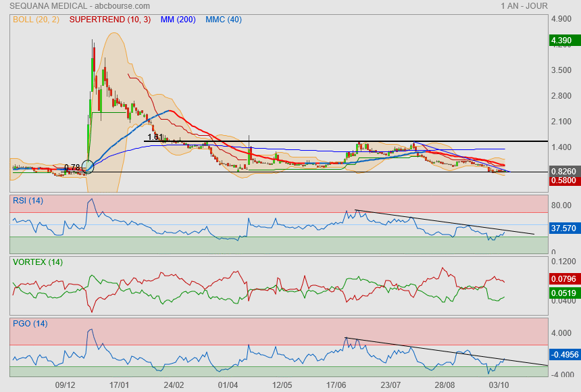Viewport: 581px width, 392px height.
Task: Select the 03/10 date on time axis
Action: pyautogui.click(x=499, y=385)
